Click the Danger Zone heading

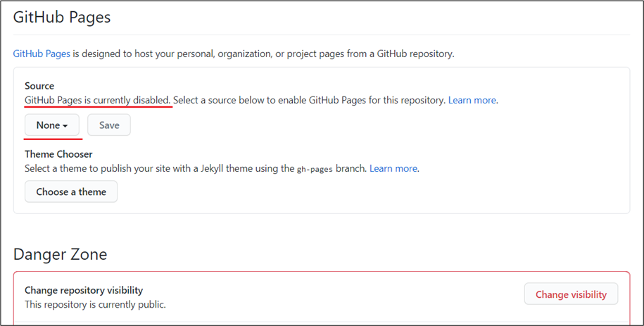pyautogui.click(x=60, y=254)
